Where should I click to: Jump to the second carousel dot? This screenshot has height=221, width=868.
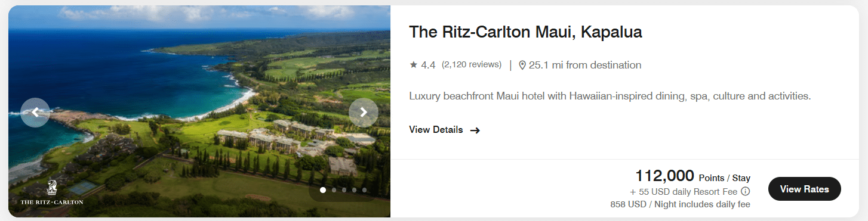click(334, 190)
